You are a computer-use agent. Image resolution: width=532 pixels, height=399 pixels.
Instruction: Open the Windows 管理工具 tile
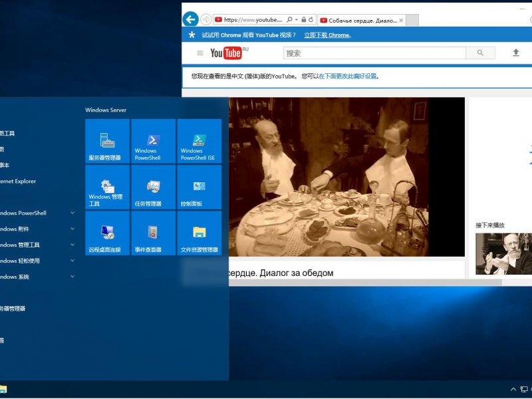click(107, 187)
